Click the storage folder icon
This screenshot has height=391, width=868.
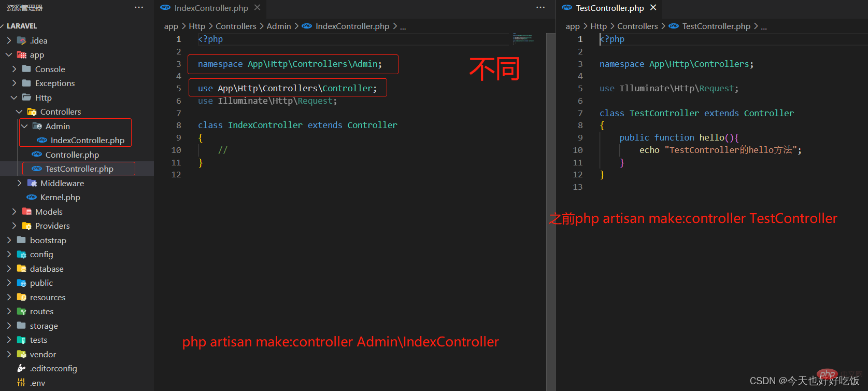click(22, 326)
